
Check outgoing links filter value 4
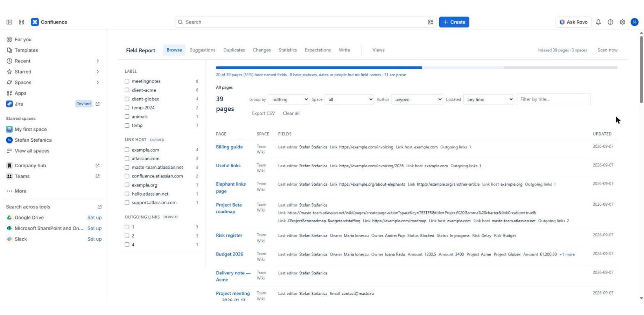pos(127,245)
